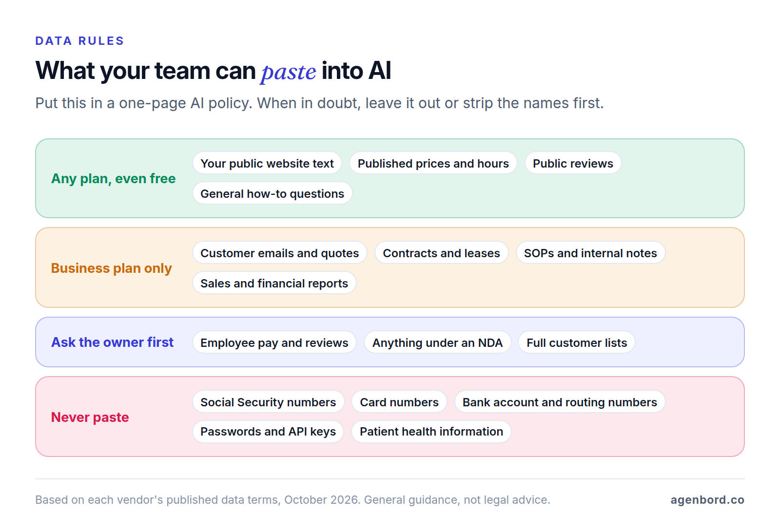Click the footer note about vendor data terms
Screen dimensions: 780x532
[x=292, y=500]
